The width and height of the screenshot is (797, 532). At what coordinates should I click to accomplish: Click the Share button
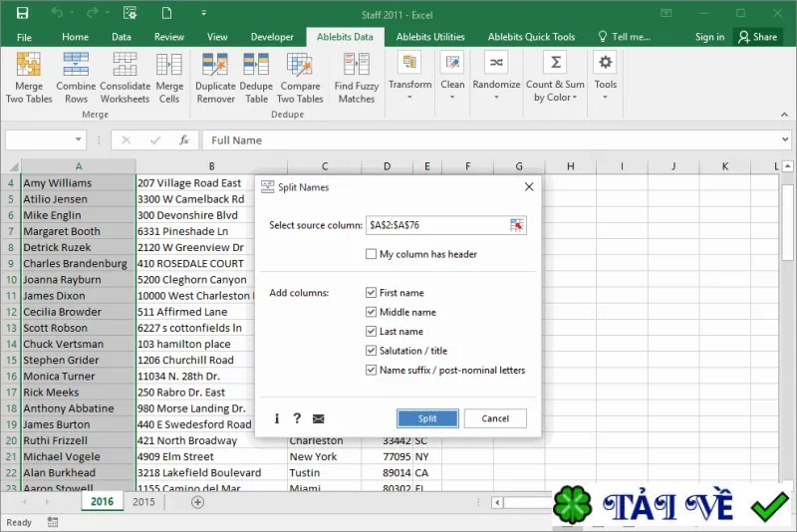(x=758, y=37)
